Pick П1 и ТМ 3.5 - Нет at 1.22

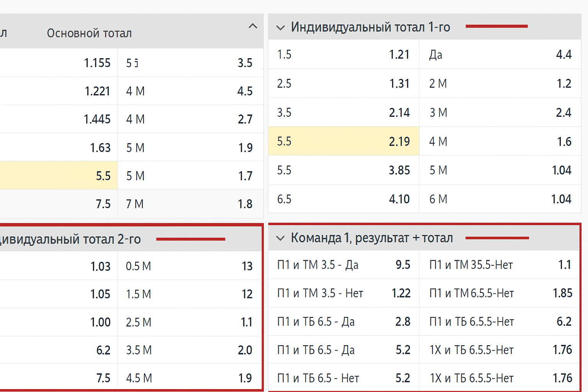click(x=343, y=293)
